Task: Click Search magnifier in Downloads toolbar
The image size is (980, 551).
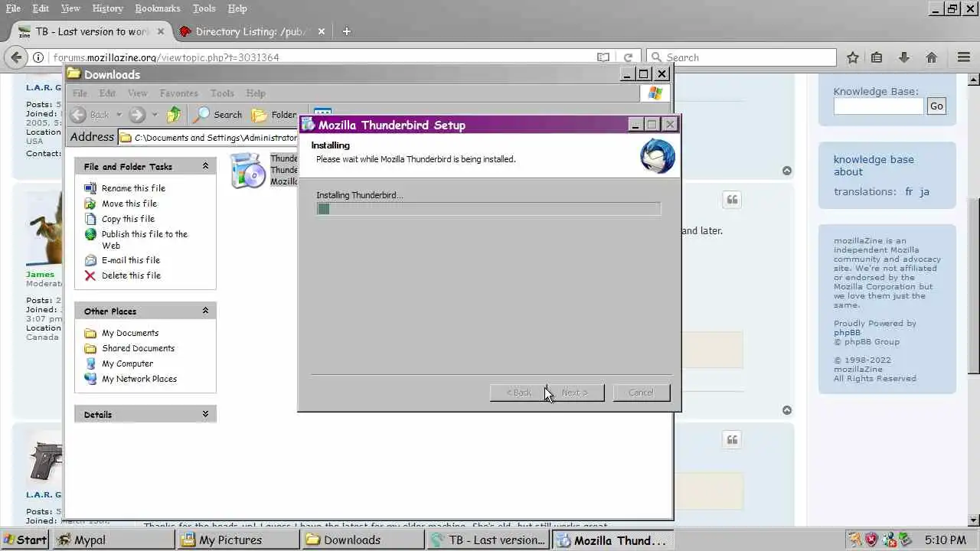Action: click(201, 115)
